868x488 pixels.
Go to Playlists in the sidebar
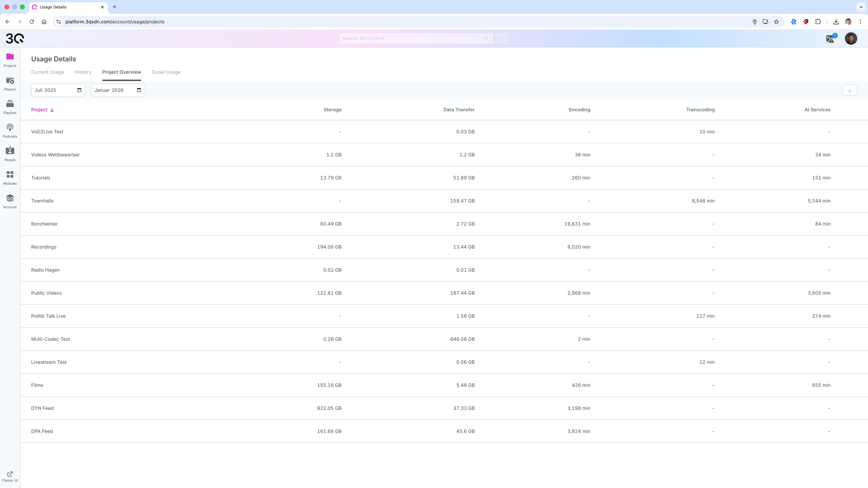tap(10, 104)
